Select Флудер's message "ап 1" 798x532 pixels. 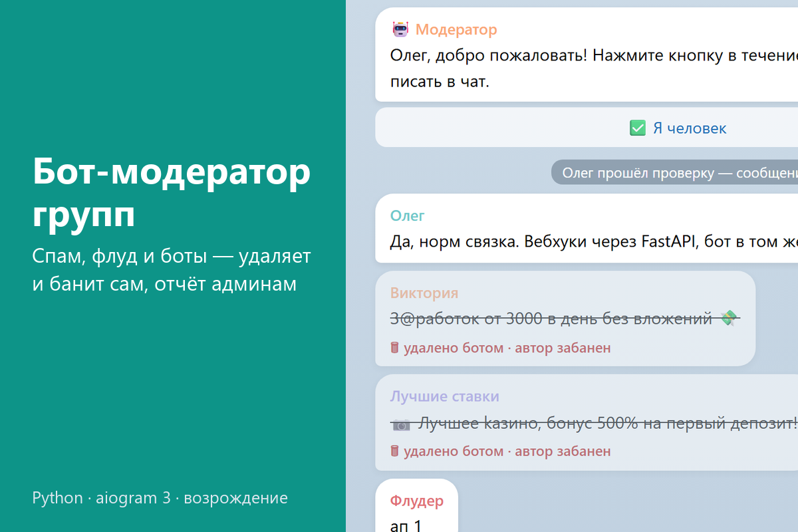click(406, 525)
